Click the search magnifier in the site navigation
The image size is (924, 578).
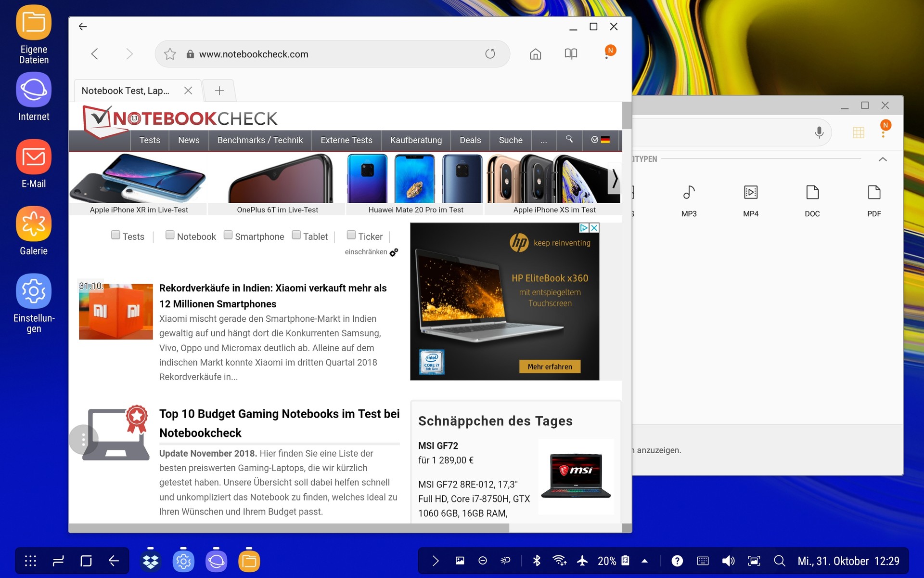coord(569,140)
